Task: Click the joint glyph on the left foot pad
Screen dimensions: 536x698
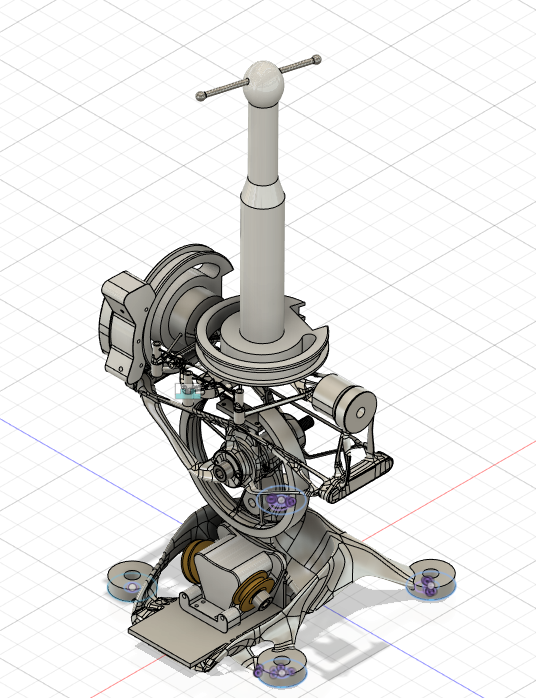Action: 132,587
